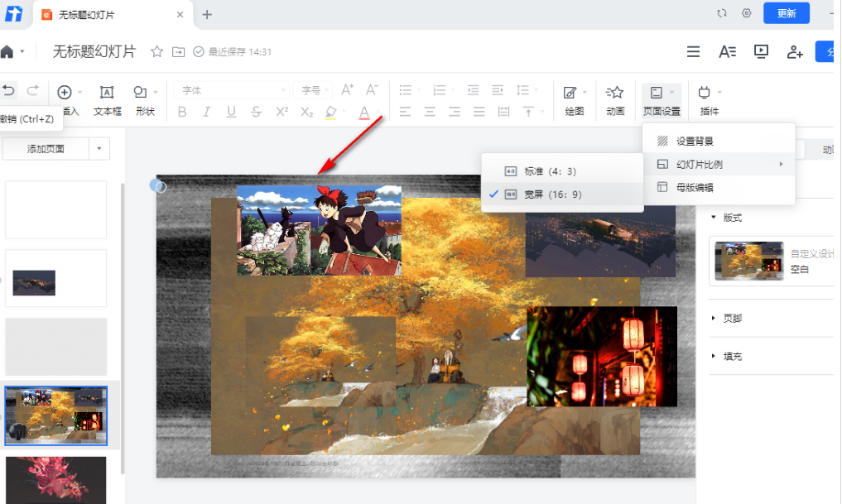Click the 添加页面 add page button
The image size is (842, 504).
pyautogui.click(x=46, y=149)
